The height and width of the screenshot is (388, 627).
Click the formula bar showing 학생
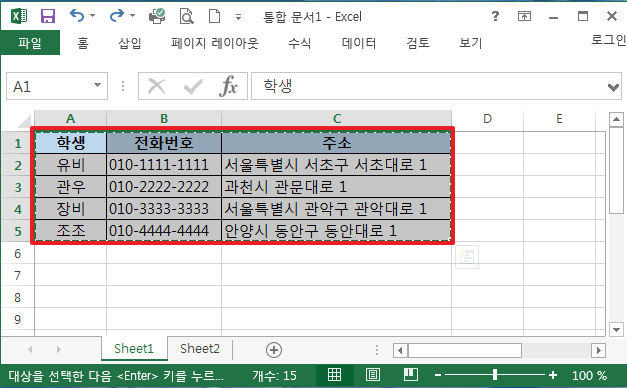point(428,86)
